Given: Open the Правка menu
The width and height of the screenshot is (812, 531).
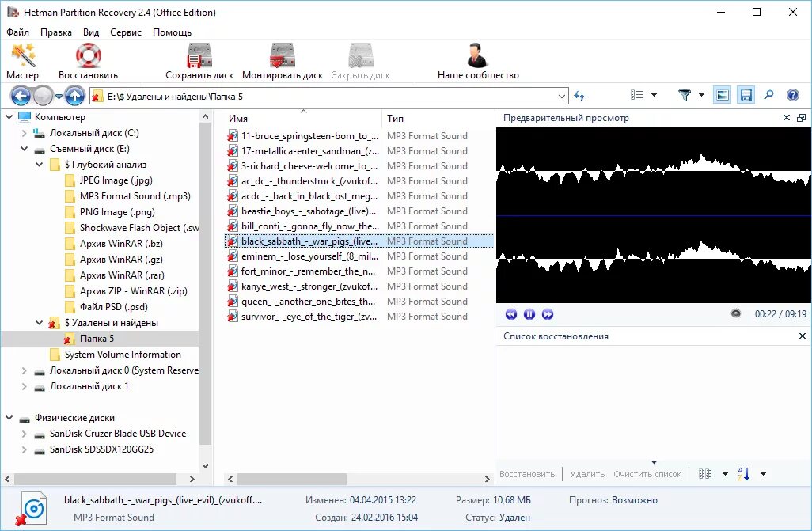Looking at the screenshot, I should (x=56, y=32).
